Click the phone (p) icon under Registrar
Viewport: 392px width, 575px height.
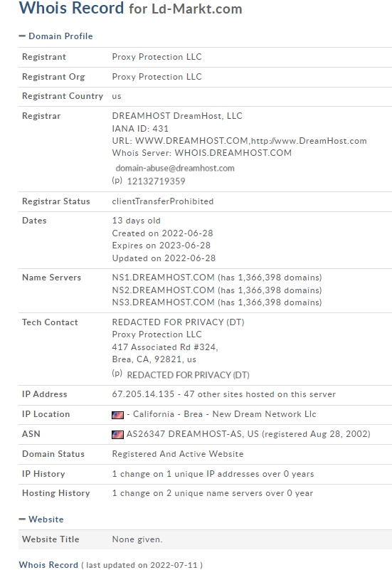click(x=117, y=181)
